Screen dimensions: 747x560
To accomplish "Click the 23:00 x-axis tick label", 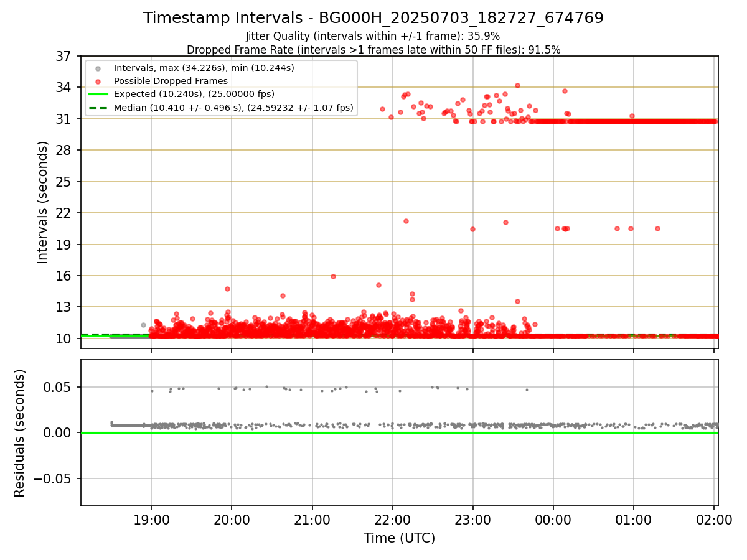I will pyautogui.click(x=472, y=520).
